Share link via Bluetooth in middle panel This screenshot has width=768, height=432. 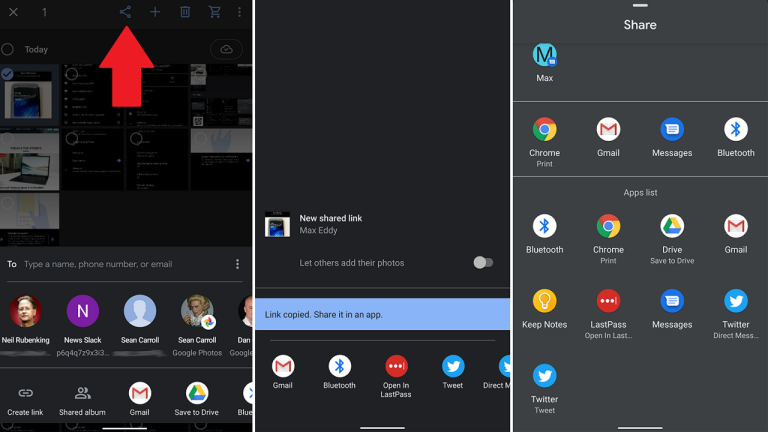339,372
